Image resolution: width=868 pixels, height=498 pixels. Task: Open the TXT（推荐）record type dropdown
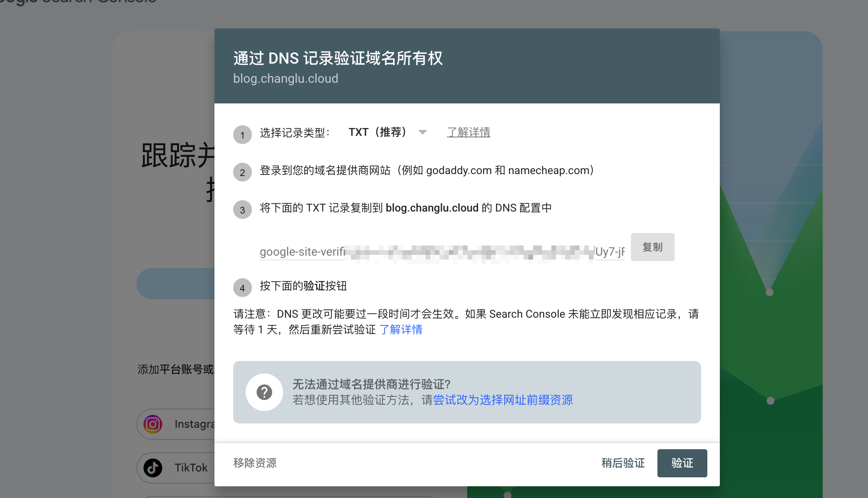[x=388, y=132]
